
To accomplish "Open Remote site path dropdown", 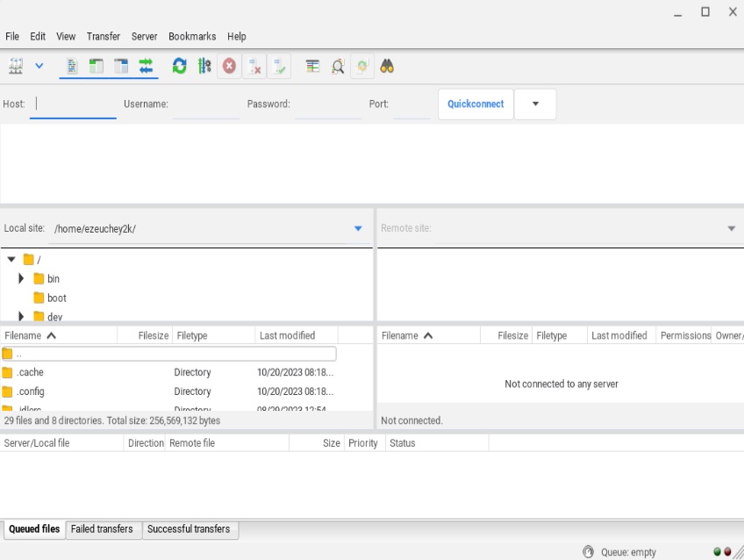I will (731, 228).
